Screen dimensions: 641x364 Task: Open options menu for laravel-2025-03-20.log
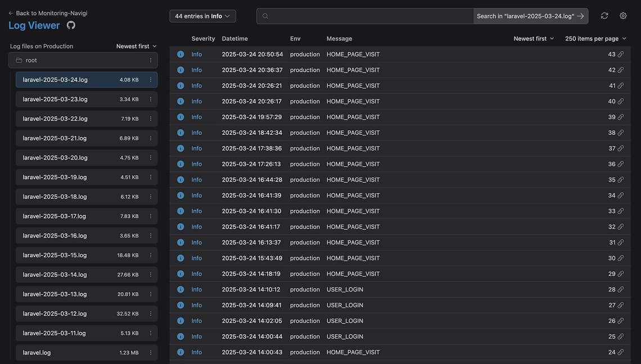click(151, 158)
